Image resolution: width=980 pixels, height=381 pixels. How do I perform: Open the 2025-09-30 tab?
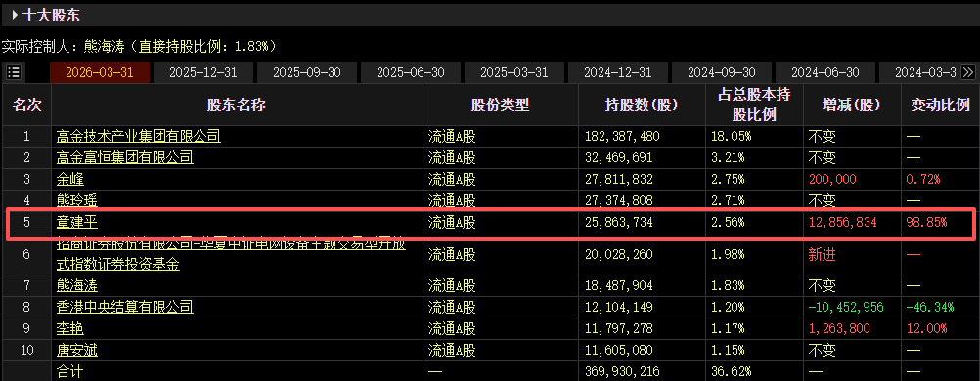[x=307, y=72]
